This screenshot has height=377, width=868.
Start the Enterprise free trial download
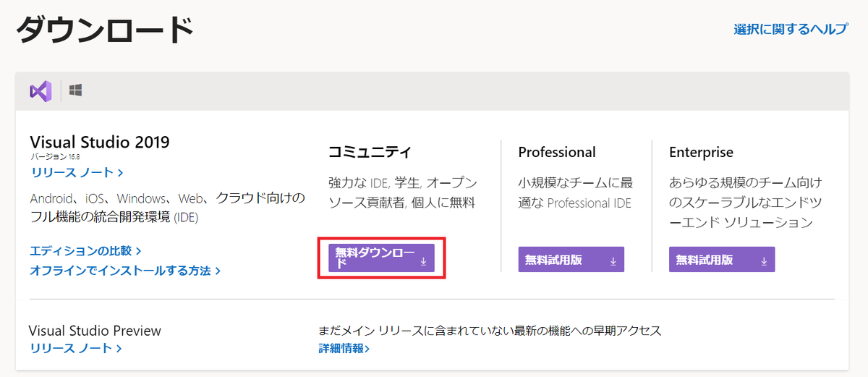pos(722,260)
